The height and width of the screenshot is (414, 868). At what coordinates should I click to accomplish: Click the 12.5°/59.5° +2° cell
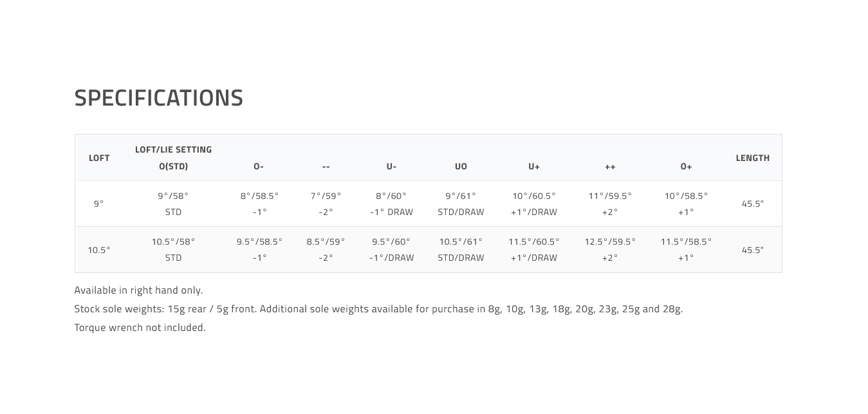[610, 249]
